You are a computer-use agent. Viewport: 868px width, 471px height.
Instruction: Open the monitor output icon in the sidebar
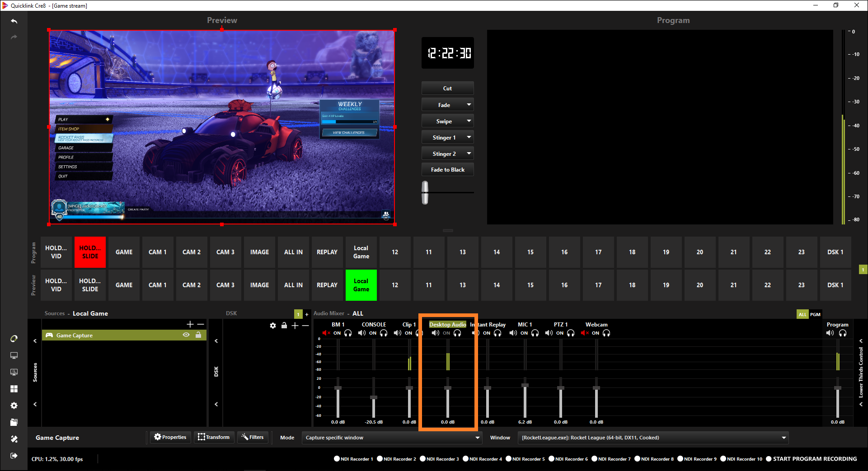tap(14, 355)
